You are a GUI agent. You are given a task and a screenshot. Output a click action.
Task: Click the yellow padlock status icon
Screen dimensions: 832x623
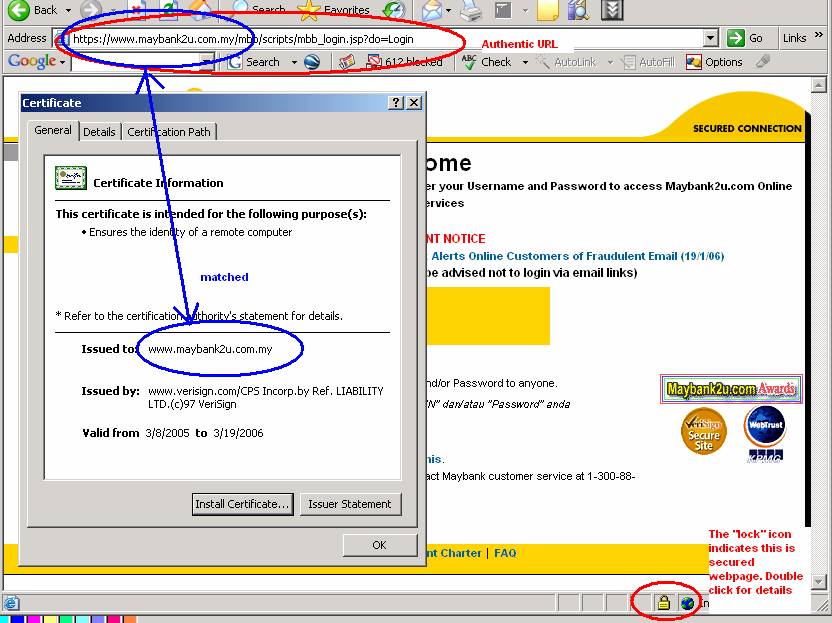(663, 603)
